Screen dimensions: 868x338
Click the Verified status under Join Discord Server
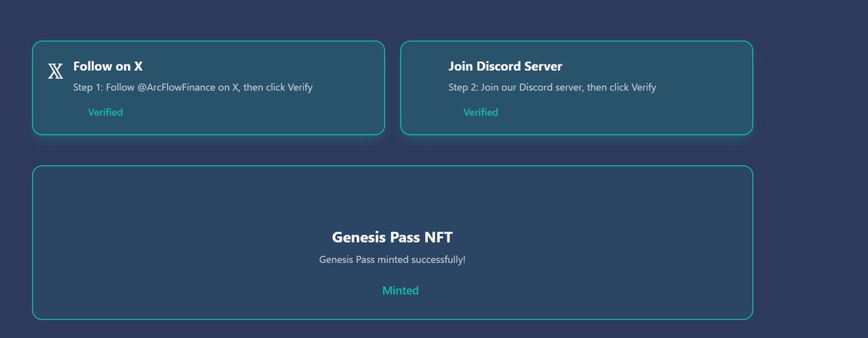coord(481,112)
